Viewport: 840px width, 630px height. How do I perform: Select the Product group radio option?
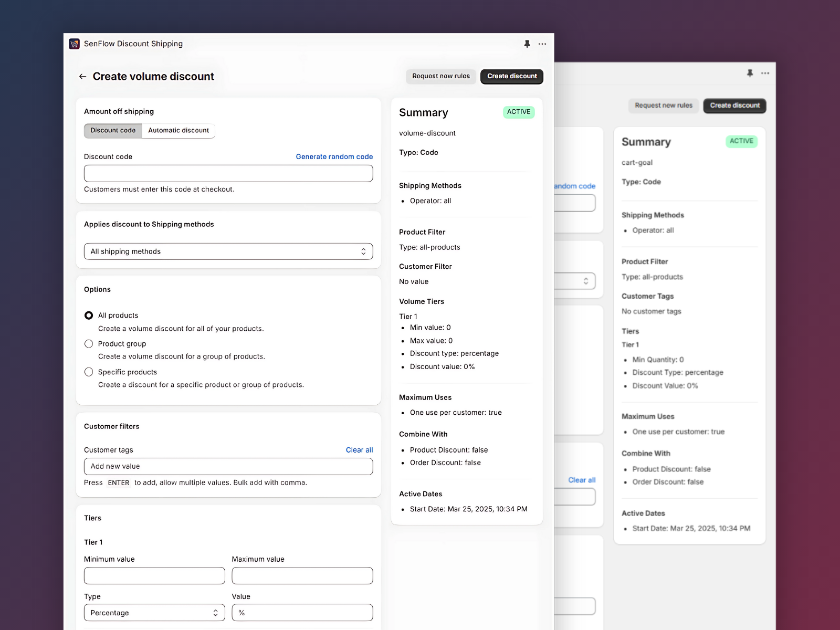pos(89,344)
